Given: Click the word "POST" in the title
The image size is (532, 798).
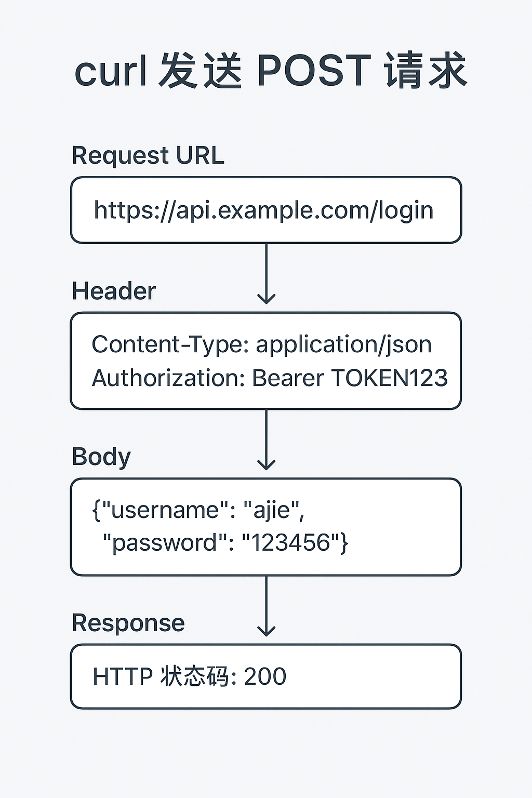Looking at the screenshot, I should 314,71.
